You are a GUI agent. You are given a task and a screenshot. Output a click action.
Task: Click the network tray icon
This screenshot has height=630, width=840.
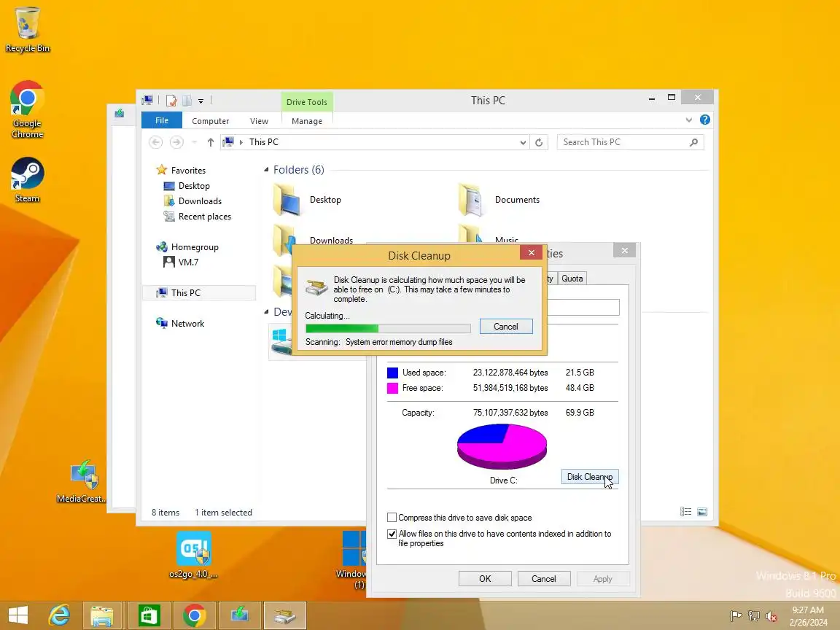[x=754, y=616]
